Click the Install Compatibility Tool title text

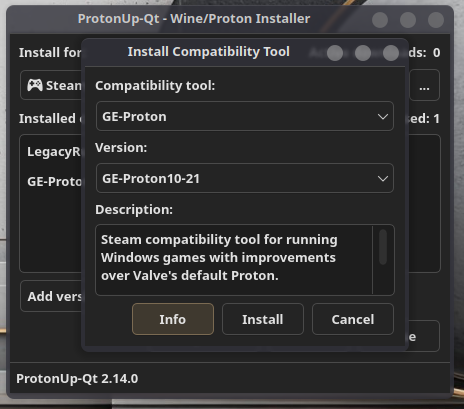tap(209, 52)
